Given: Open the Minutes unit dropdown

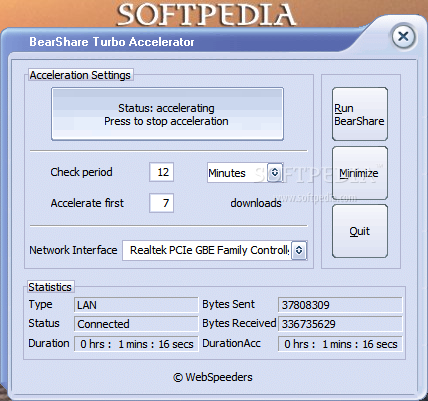Looking at the screenshot, I should tap(245, 173).
